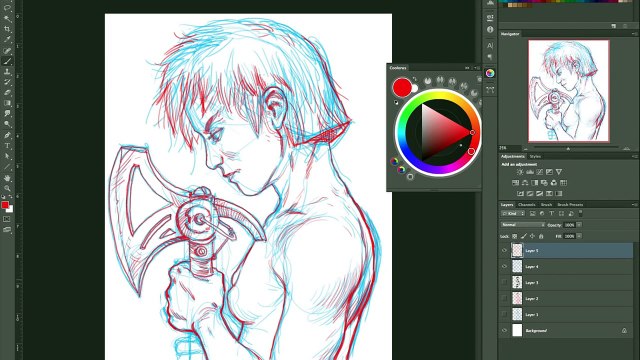The width and height of the screenshot is (640, 360).
Task: Toggle visibility of Layer 5
Action: [504, 251]
